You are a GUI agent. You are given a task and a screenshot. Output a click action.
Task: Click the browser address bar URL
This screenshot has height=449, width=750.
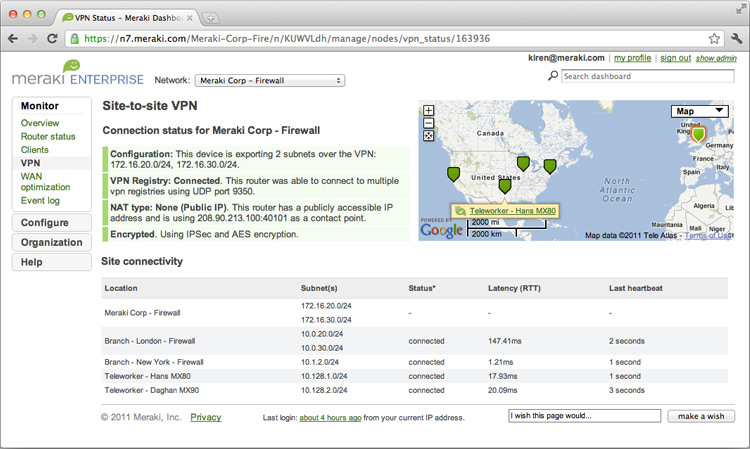[287, 39]
